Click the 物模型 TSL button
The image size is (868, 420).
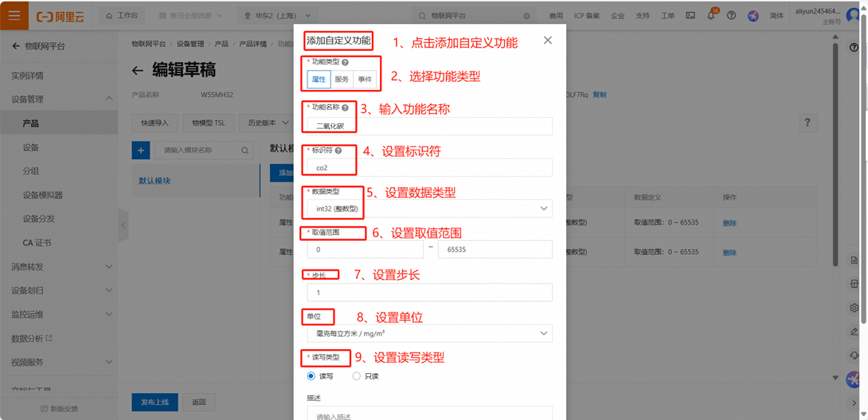pyautogui.click(x=207, y=123)
